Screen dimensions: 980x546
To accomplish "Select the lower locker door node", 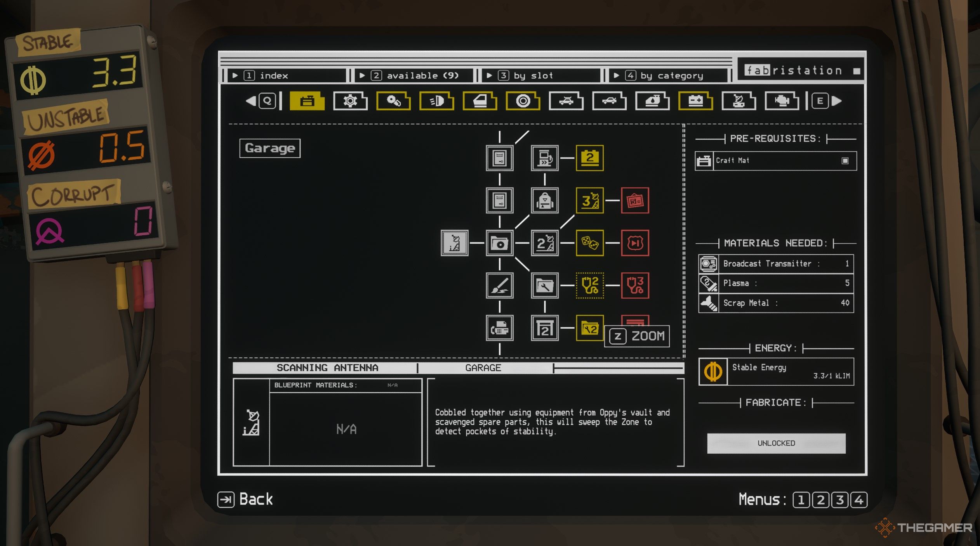I will click(499, 200).
